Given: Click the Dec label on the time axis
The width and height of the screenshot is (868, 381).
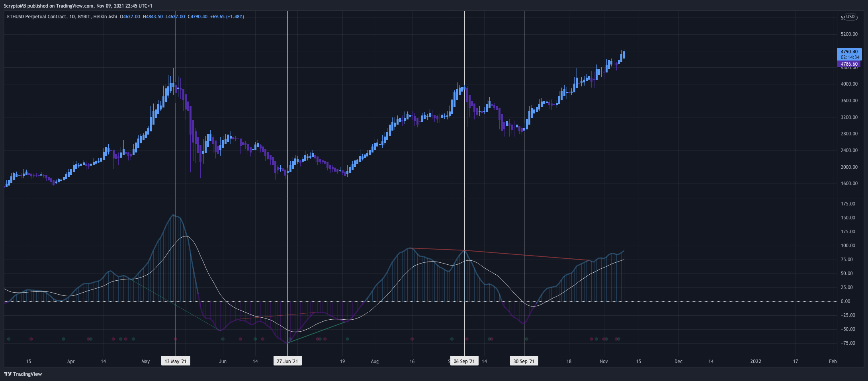Looking at the screenshot, I should click(678, 361).
